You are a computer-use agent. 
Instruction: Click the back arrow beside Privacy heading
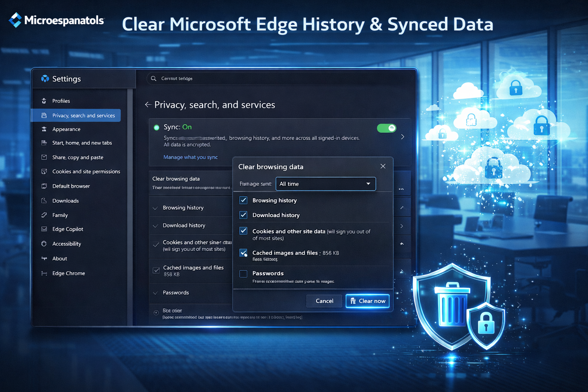click(148, 105)
